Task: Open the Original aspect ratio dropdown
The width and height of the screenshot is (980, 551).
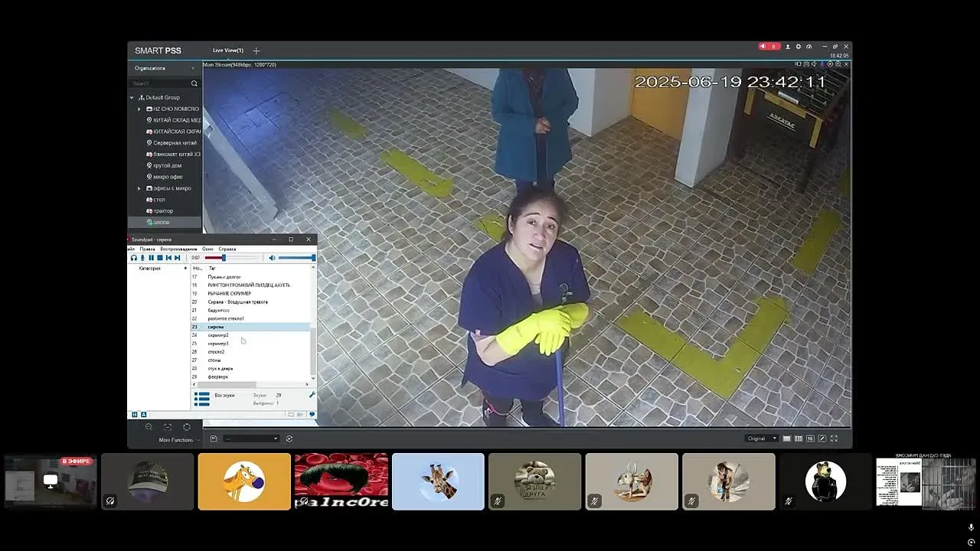Action: (763, 439)
